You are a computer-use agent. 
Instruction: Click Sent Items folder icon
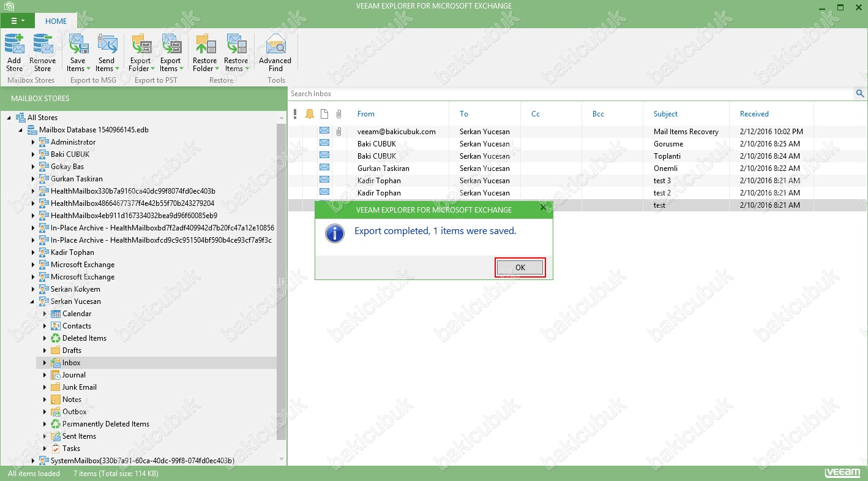56,436
